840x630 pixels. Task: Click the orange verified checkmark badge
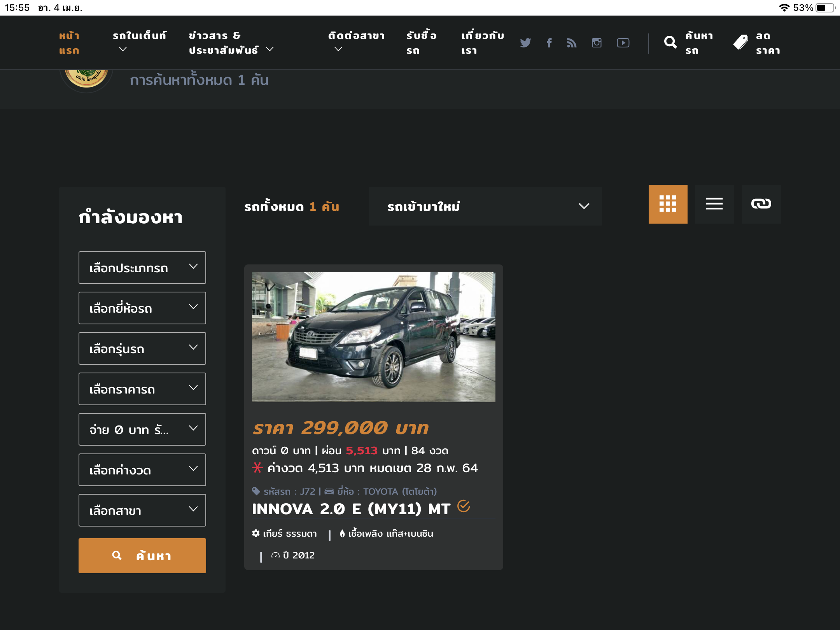click(464, 506)
